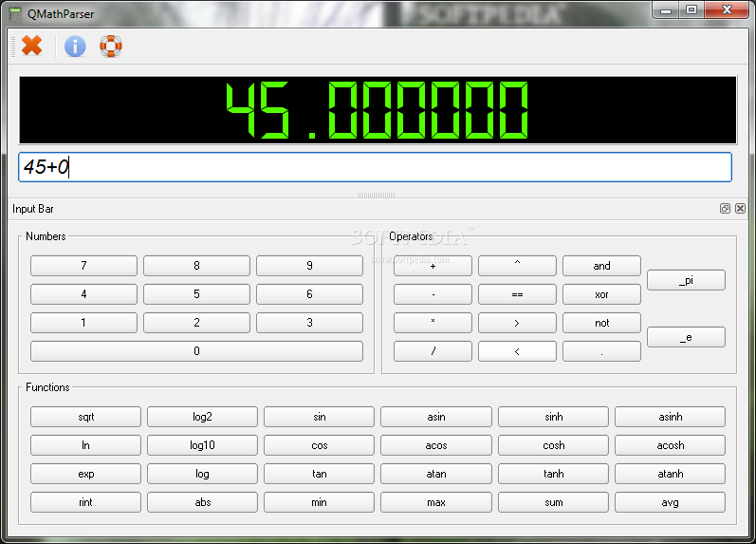
Task: Insert the multiplication operator
Action: (x=433, y=323)
